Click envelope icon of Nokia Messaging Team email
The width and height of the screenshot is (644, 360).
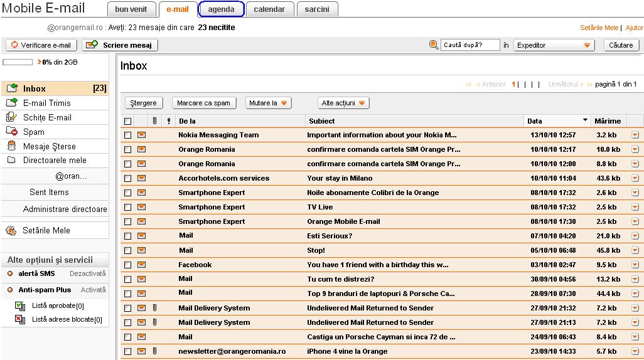pyautogui.click(x=141, y=135)
